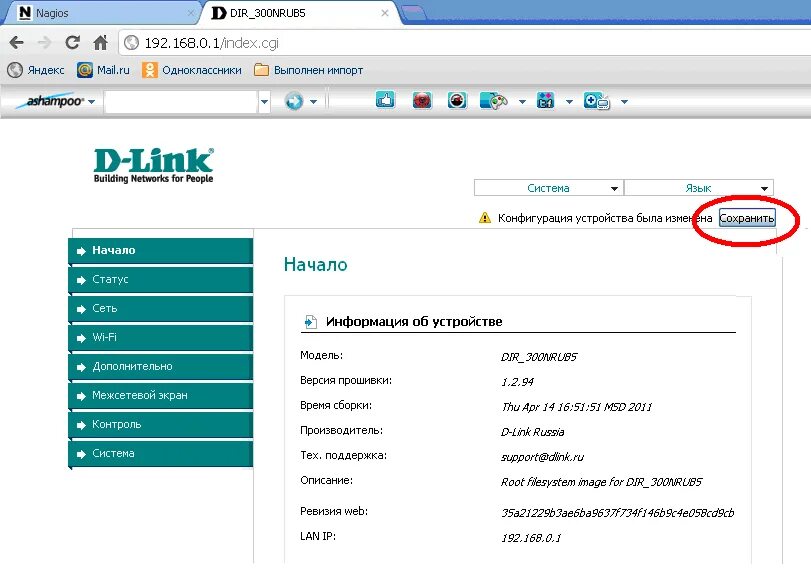
Task: Open the Яндекс bookmark
Action: coord(36,70)
